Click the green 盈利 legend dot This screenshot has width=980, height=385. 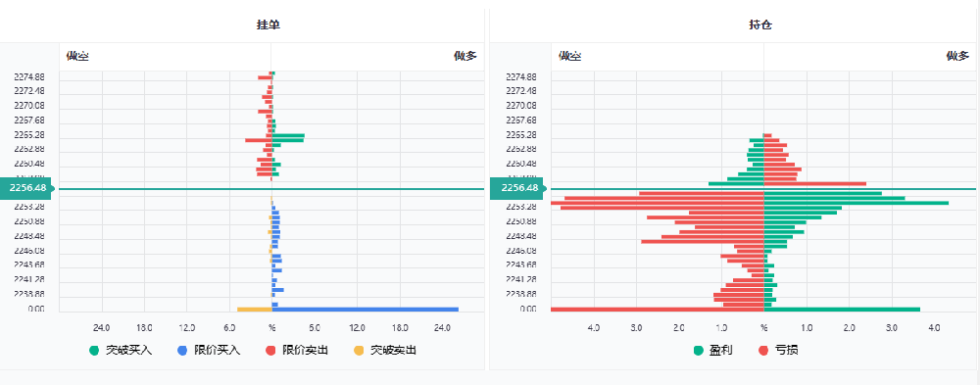coord(699,351)
